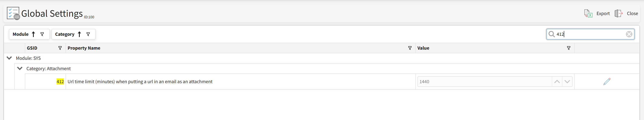The height and width of the screenshot is (120, 644).
Task: Decrease the URL time limit value
Action: (567, 82)
